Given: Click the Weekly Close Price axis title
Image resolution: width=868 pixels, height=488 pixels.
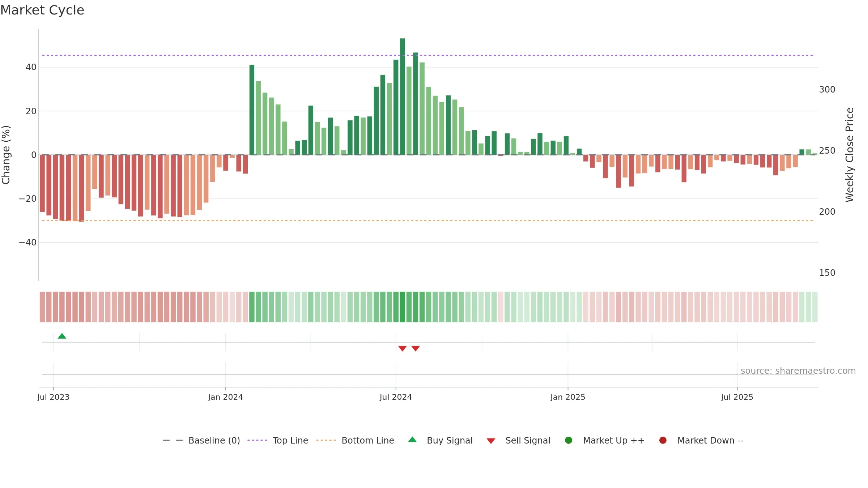Looking at the screenshot, I should (x=850, y=155).
